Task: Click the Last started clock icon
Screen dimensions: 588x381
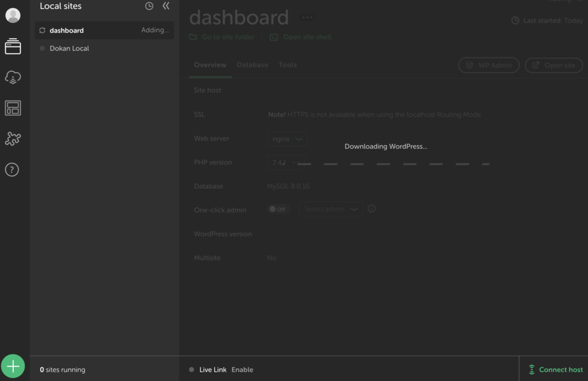Action: click(515, 21)
